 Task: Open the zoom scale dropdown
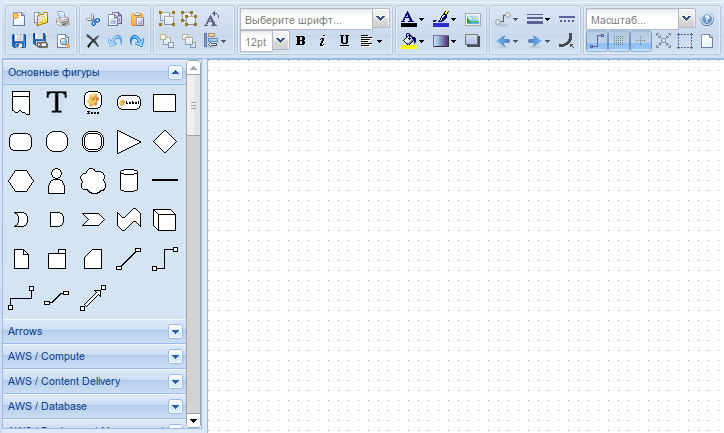tap(686, 19)
